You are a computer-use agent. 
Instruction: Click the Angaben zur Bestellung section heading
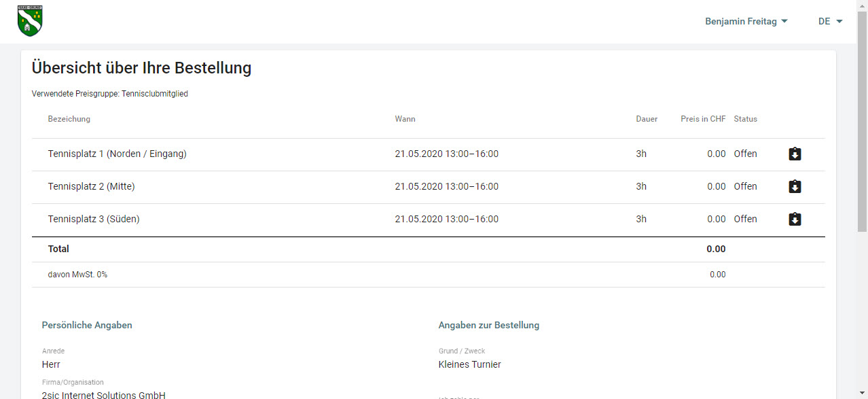[488, 326]
